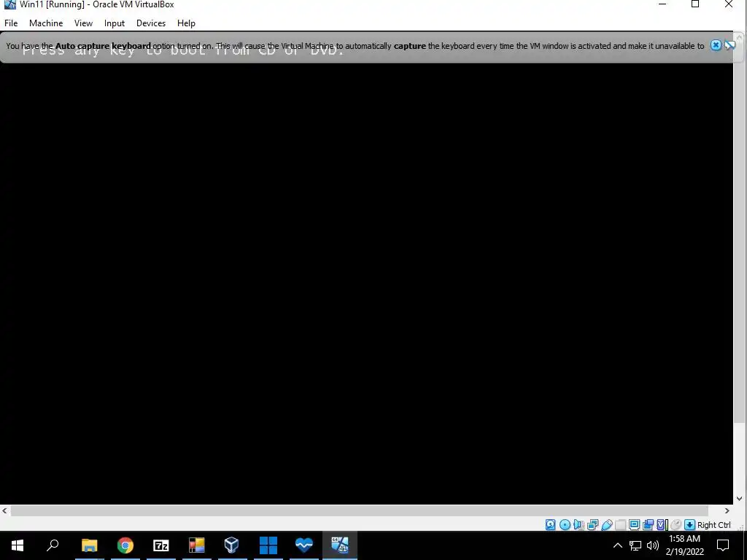The width and height of the screenshot is (747, 560).
Task: Open the File menu
Action: [x=11, y=23]
